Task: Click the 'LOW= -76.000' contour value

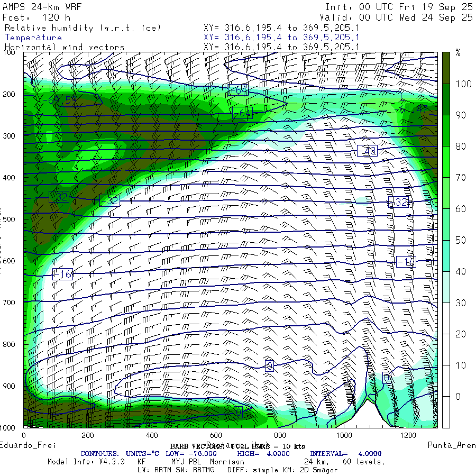Action: [x=191, y=454]
